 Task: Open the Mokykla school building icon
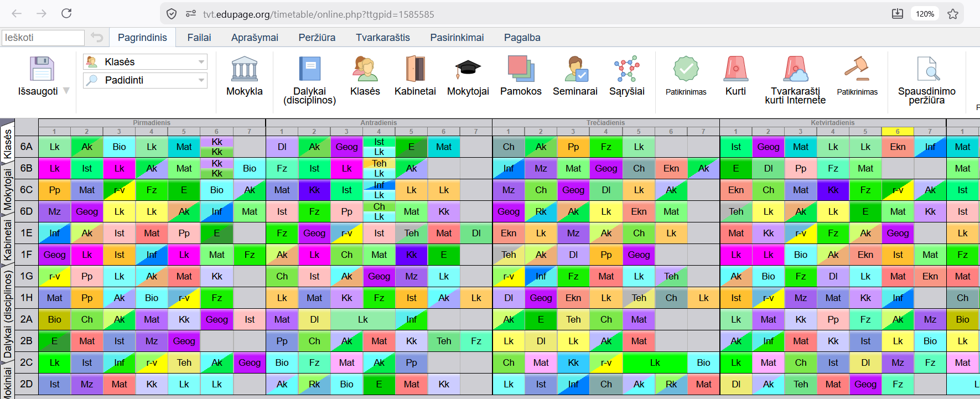tap(244, 70)
